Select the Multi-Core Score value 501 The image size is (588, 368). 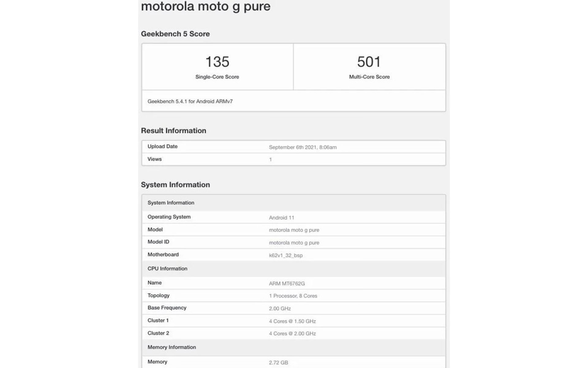pos(369,62)
